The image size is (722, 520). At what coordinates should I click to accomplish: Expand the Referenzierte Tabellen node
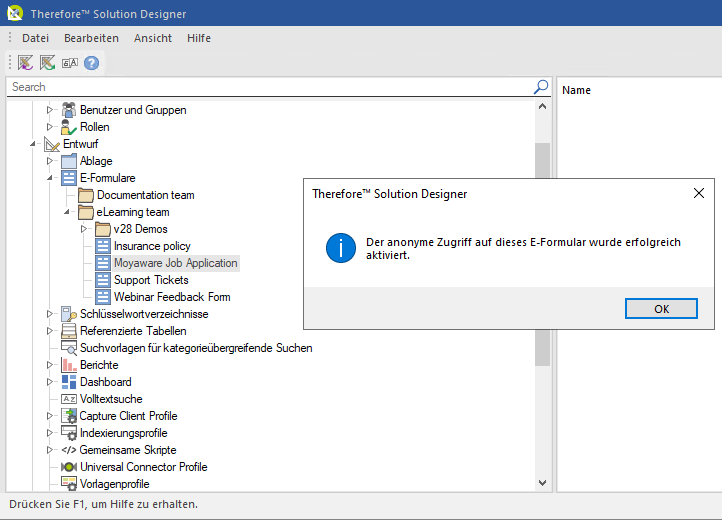[x=49, y=331]
